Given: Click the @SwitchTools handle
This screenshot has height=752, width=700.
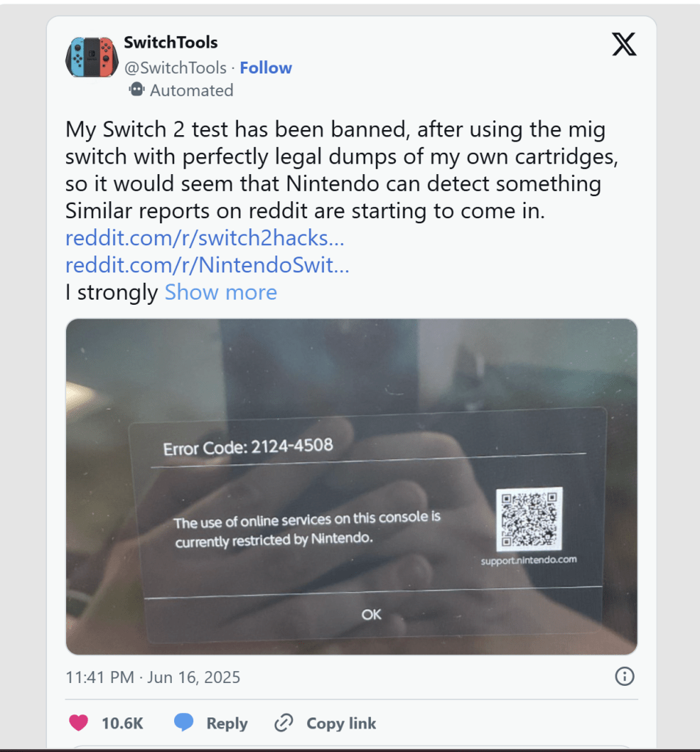Looking at the screenshot, I should click(x=175, y=68).
